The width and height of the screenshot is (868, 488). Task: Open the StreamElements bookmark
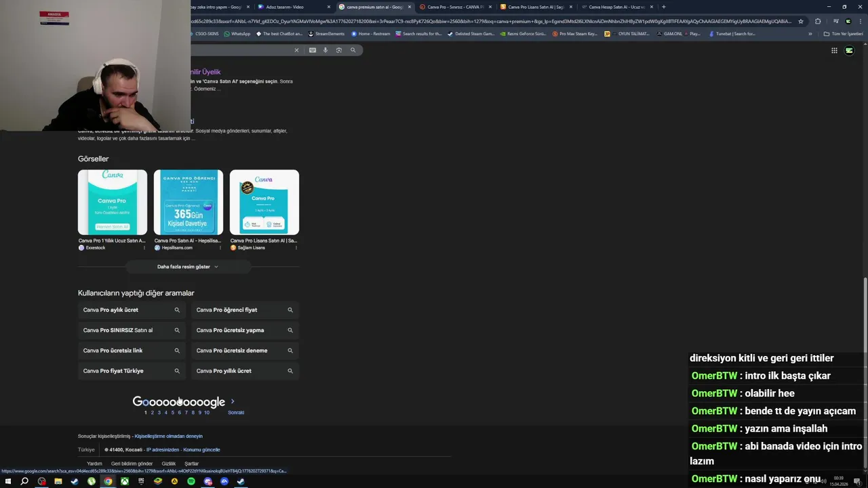(326, 34)
